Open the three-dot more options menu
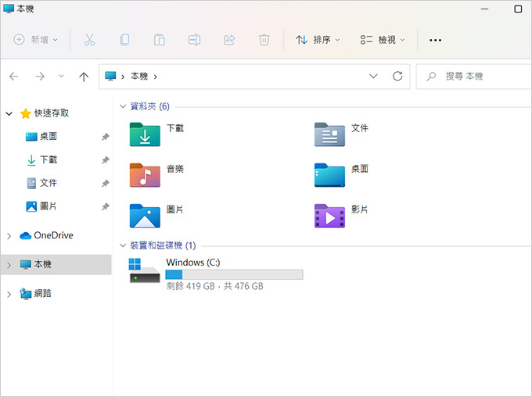The width and height of the screenshot is (532, 397). coord(435,41)
